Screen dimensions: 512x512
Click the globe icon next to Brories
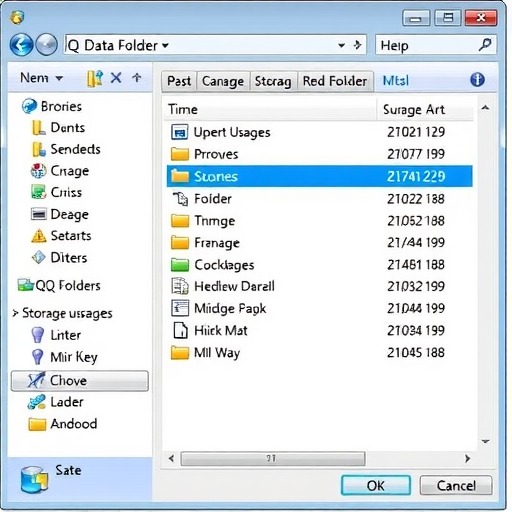[29, 106]
